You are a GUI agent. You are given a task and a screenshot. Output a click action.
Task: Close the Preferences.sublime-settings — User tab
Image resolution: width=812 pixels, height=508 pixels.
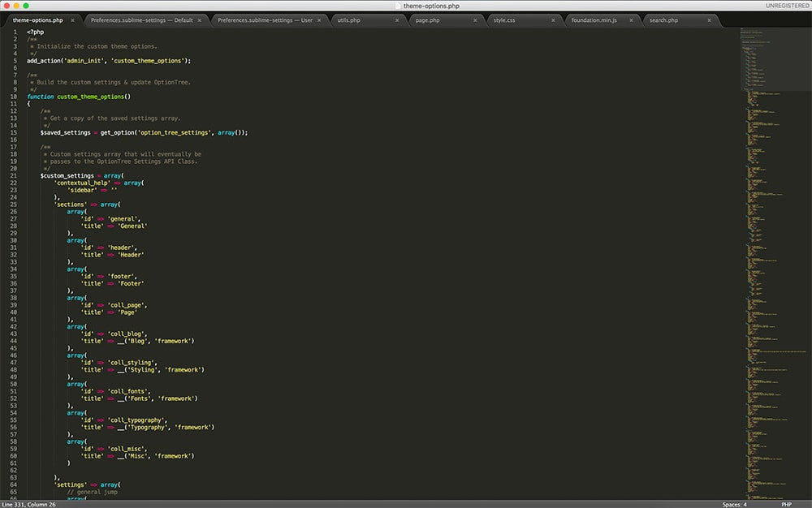[319, 20]
